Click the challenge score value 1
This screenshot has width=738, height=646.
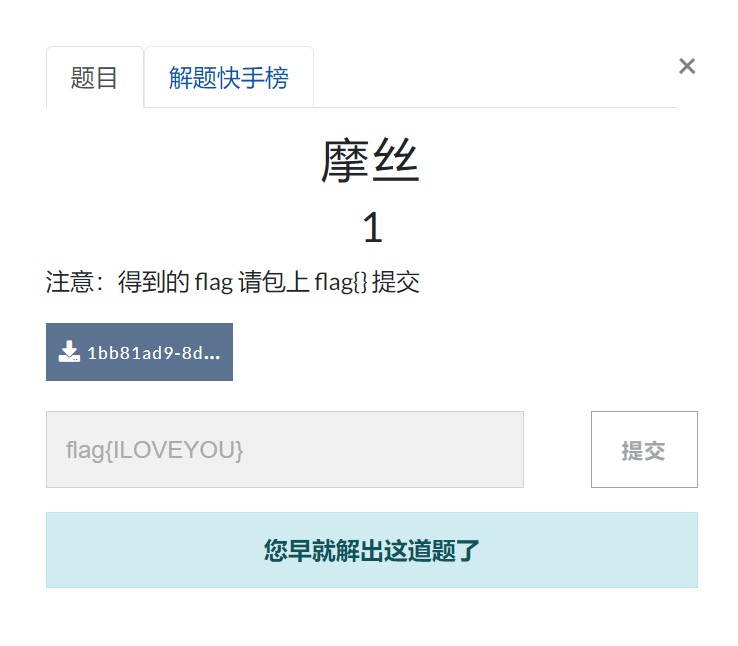pyautogui.click(x=373, y=227)
